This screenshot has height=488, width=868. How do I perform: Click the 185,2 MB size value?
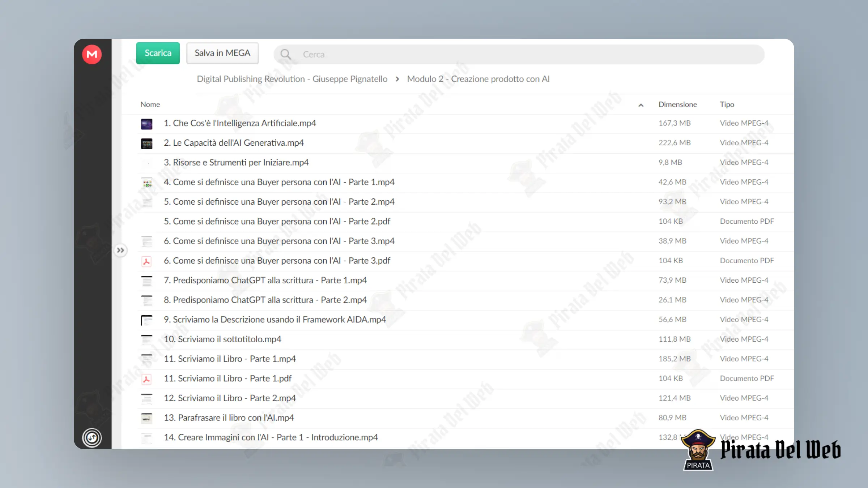click(x=675, y=359)
